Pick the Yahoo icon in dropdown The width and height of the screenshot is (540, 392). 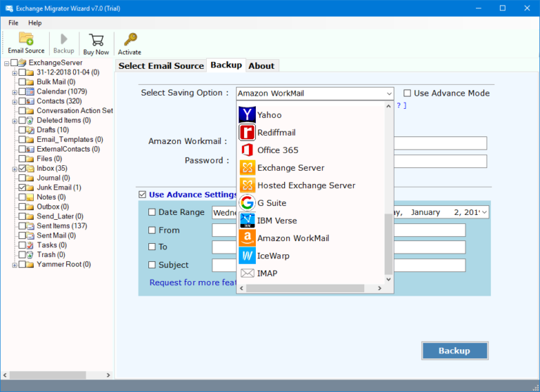tap(247, 115)
